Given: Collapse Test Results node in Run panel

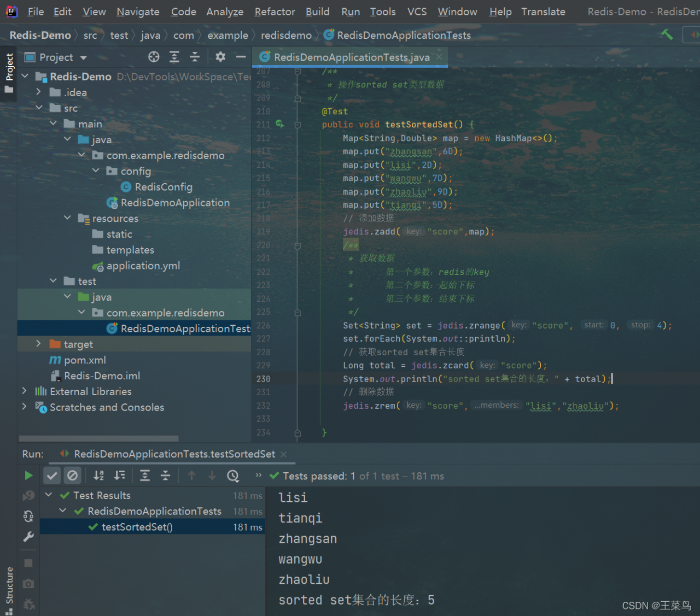Looking at the screenshot, I should coord(49,495).
